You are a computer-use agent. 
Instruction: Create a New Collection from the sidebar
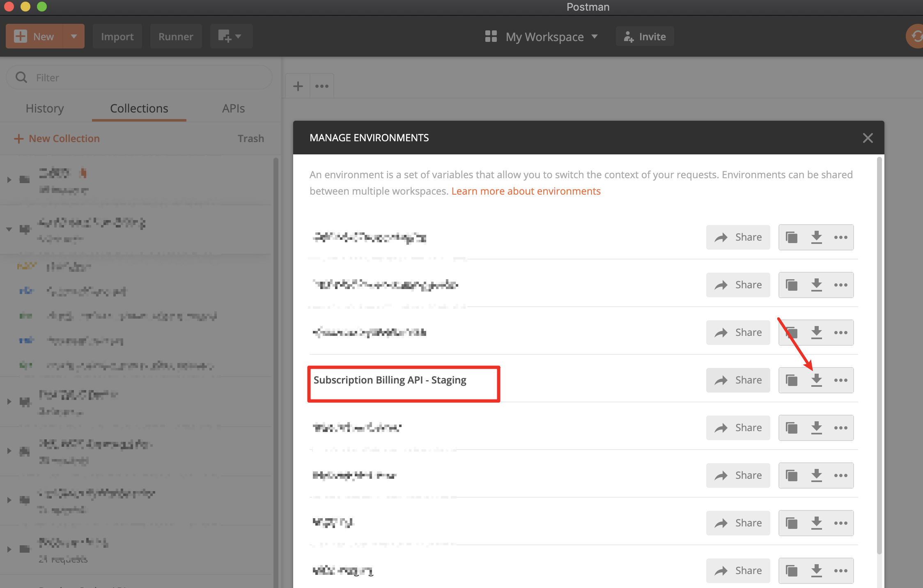(x=57, y=138)
